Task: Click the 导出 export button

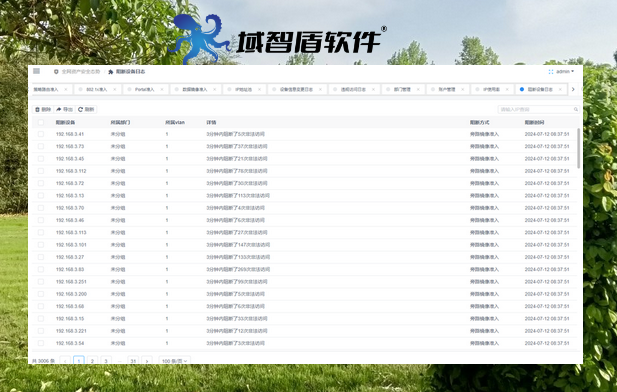Action: click(x=65, y=109)
